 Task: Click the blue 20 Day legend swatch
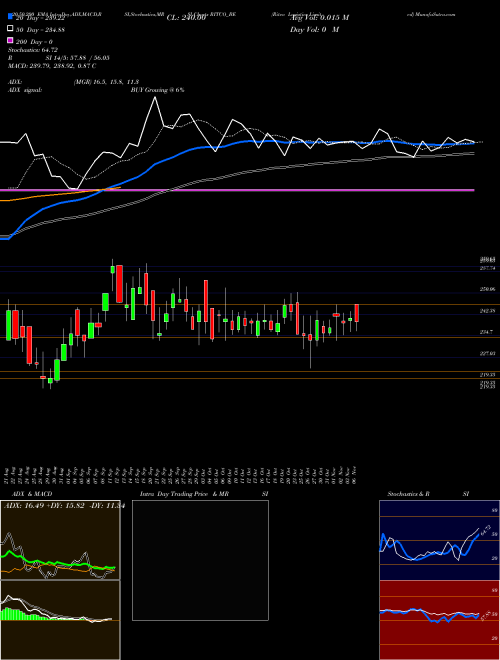point(10,17)
